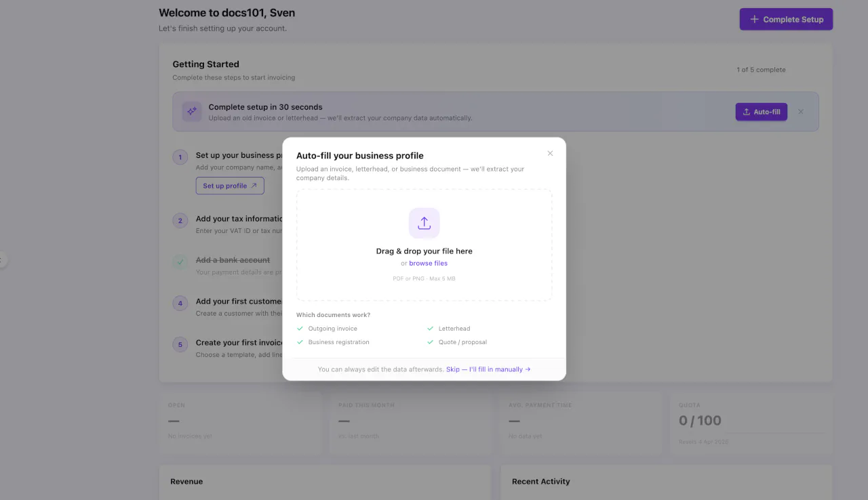Click the green checkmark on Add a bank account
The width and height of the screenshot is (868, 500).
click(180, 263)
